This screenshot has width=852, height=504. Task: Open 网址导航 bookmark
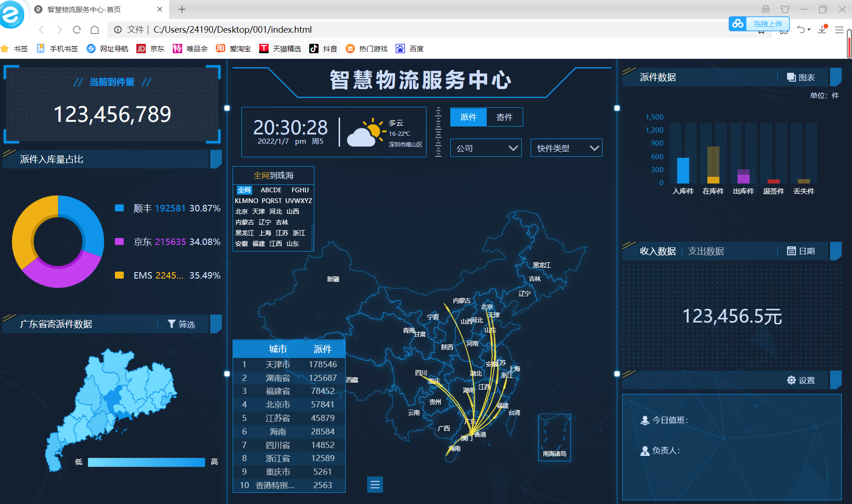(x=107, y=49)
